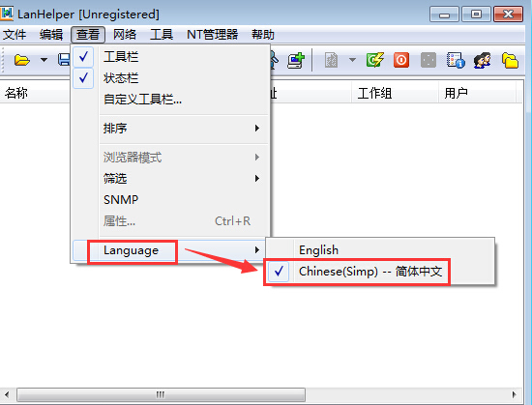The image size is (532, 405).
Task: Open the 工具 menu
Action: click(x=162, y=35)
